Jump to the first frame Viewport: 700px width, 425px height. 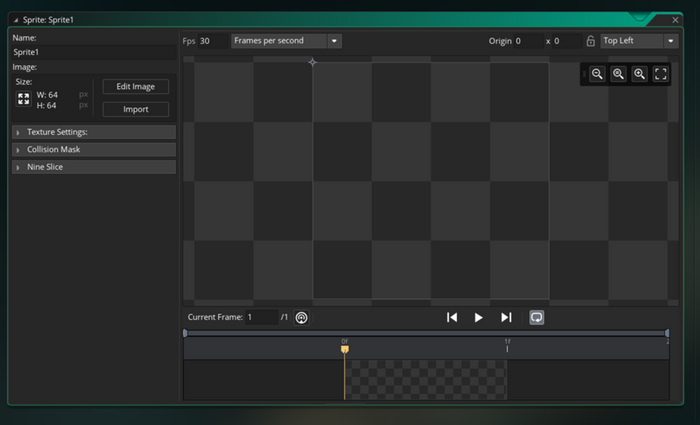(x=452, y=317)
